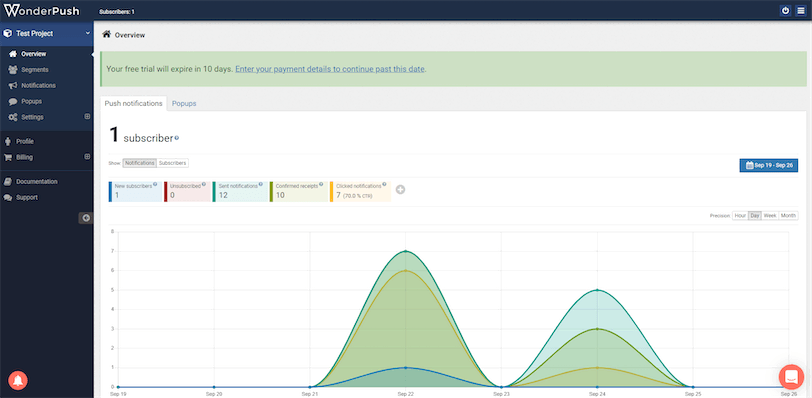Screen dimensions: 812x398
Task: Show Notifications data view
Action: coord(140,163)
